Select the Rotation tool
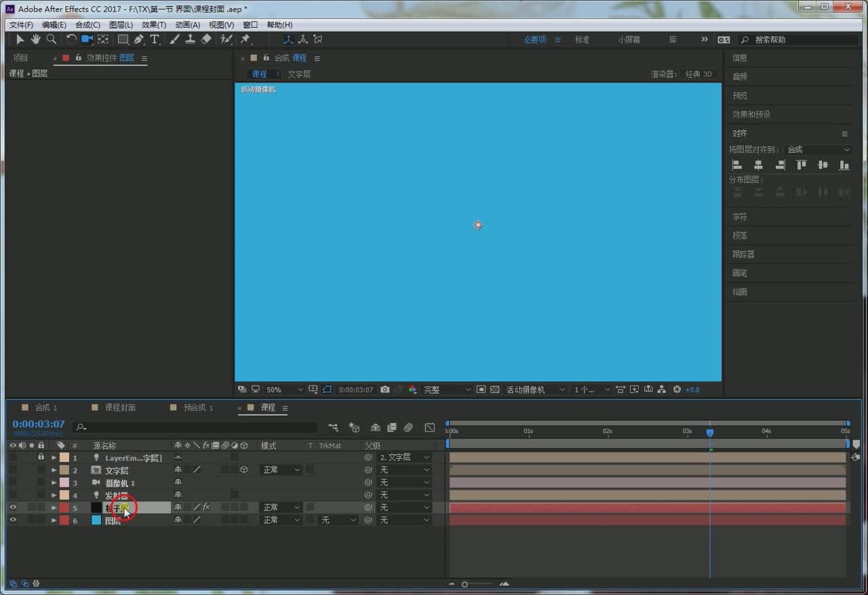 pos(72,40)
